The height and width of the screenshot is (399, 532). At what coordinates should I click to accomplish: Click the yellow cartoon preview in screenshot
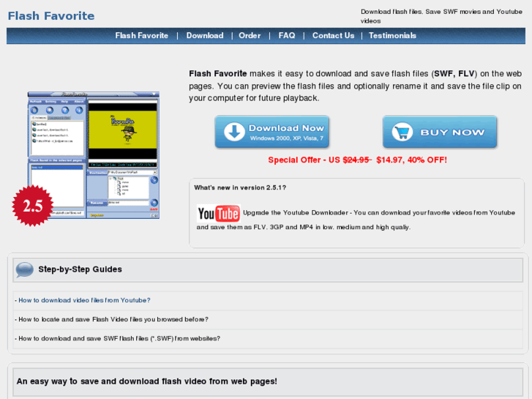(x=122, y=130)
